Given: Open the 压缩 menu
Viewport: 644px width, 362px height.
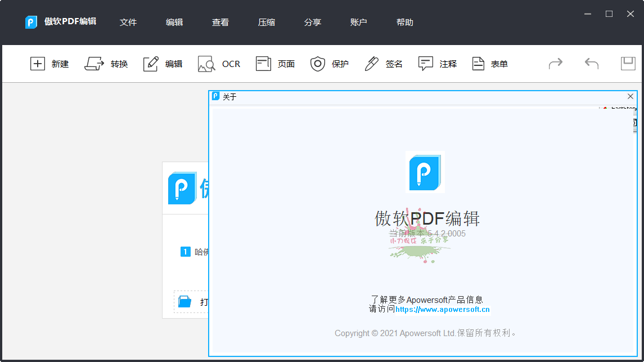Looking at the screenshot, I should tap(266, 22).
